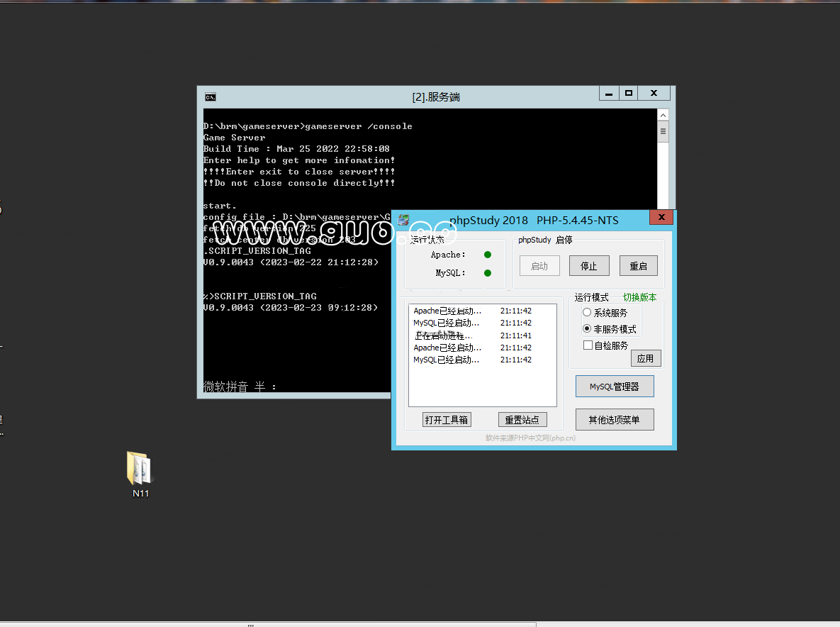Select the 系统服务 radio option
This screenshot has width=840, height=627.
click(x=587, y=313)
